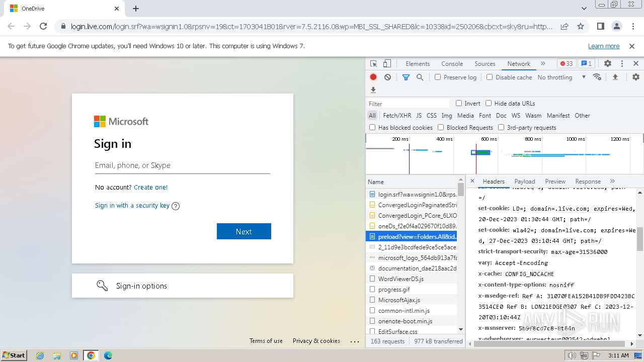Switch to the Console panel
This screenshot has height=362, width=644.
(x=452, y=64)
